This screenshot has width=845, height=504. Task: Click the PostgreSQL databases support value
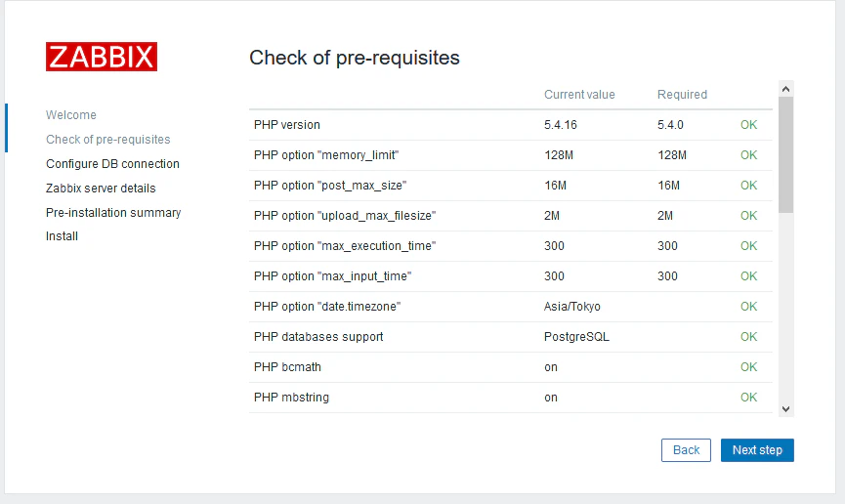tap(576, 337)
